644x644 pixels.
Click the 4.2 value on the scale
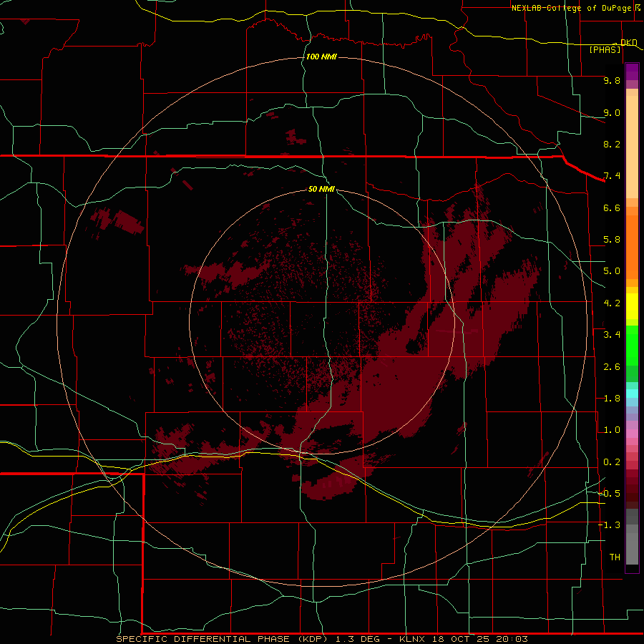click(x=612, y=303)
